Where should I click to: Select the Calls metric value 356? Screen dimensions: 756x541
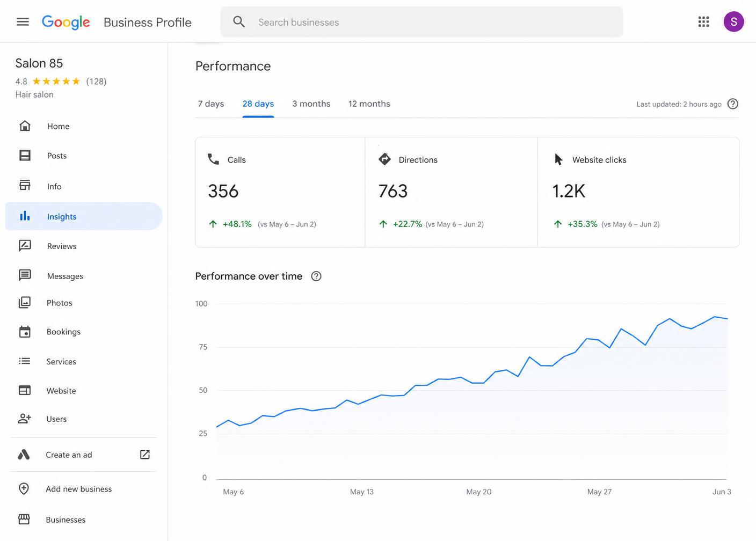click(x=223, y=191)
